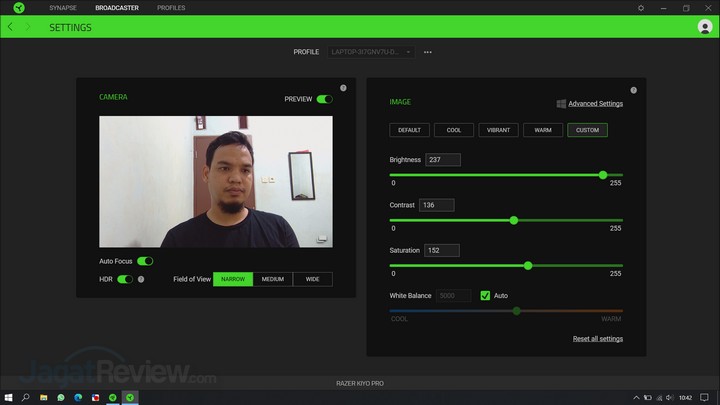Image resolution: width=720 pixels, height=405 pixels.
Task: Set Field of View to Wide
Action: pos(312,279)
